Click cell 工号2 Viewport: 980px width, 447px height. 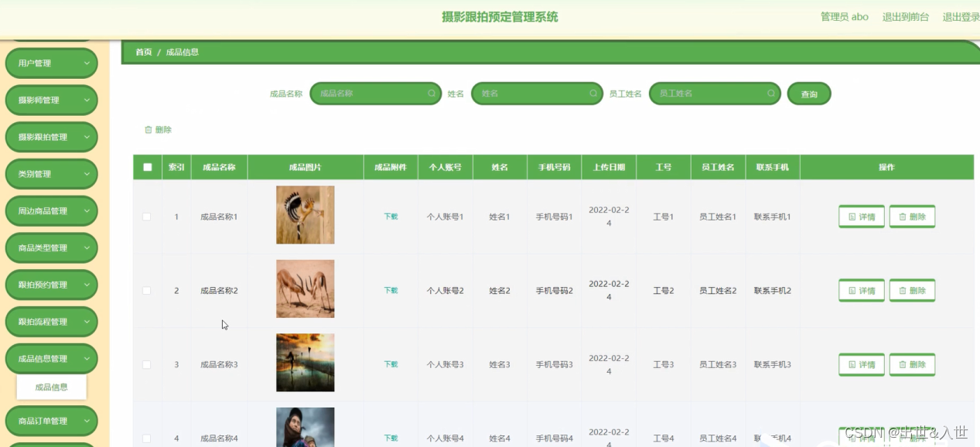(664, 291)
